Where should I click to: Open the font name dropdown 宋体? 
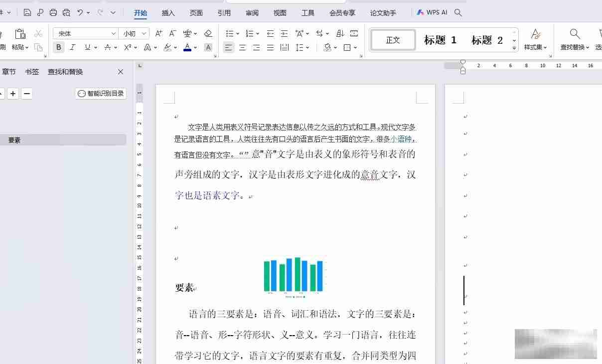(x=85, y=33)
